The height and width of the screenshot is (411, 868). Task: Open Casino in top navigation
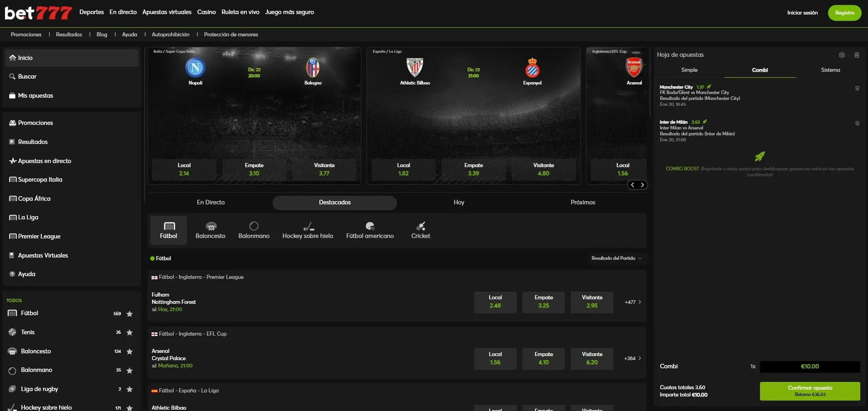click(x=206, y=12)
